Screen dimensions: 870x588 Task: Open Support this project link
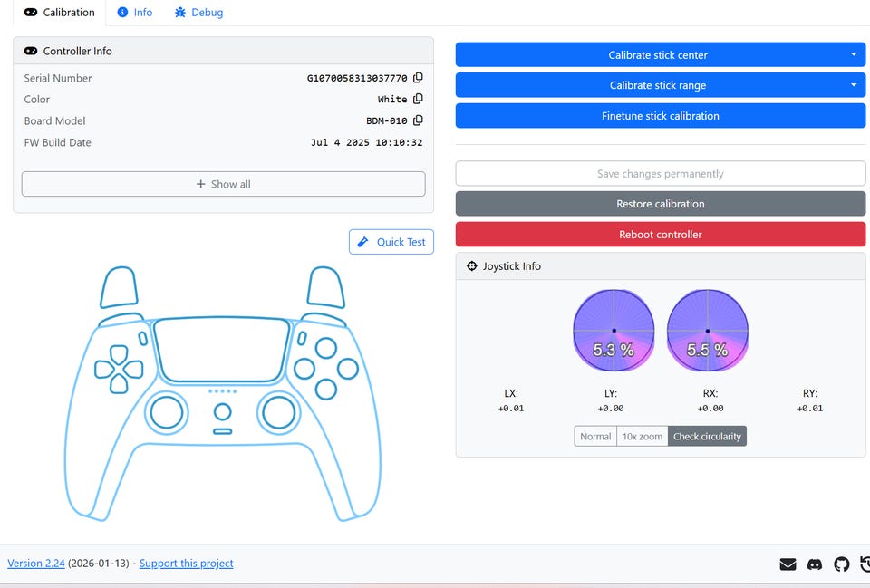point(186,563)
